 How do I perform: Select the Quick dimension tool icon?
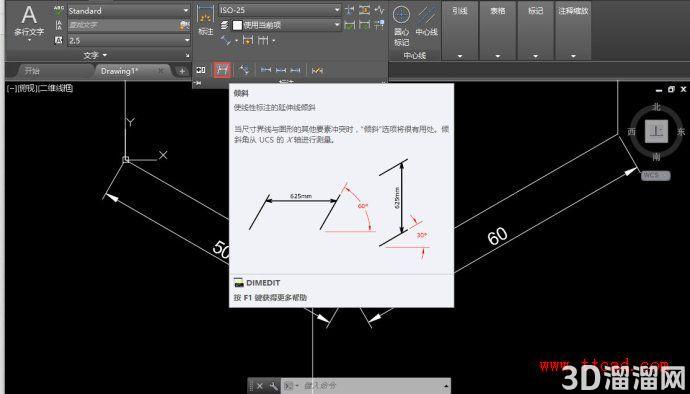(x=248, y=41)
